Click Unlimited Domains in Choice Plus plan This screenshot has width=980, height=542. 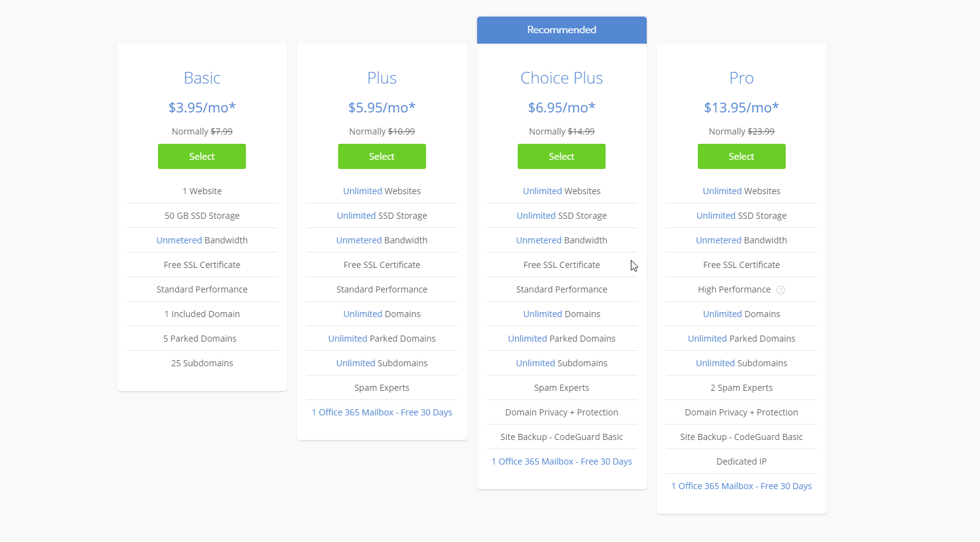561,314
